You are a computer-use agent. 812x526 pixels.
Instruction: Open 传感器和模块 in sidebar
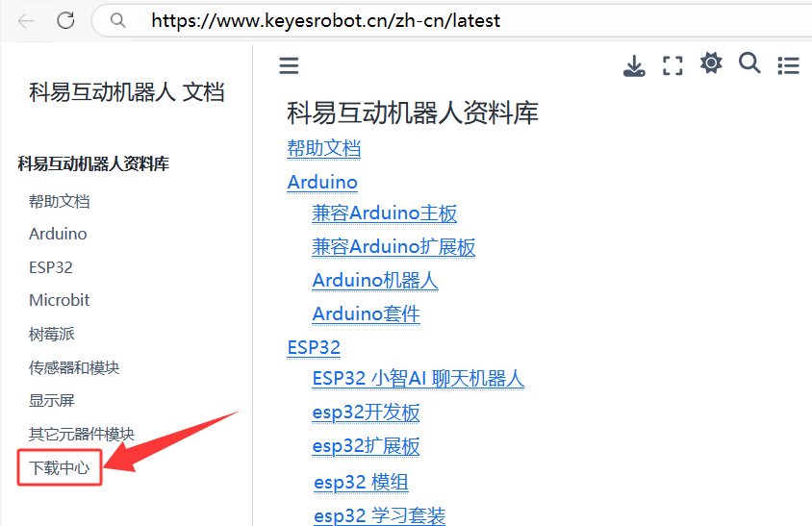coord(74,367)
